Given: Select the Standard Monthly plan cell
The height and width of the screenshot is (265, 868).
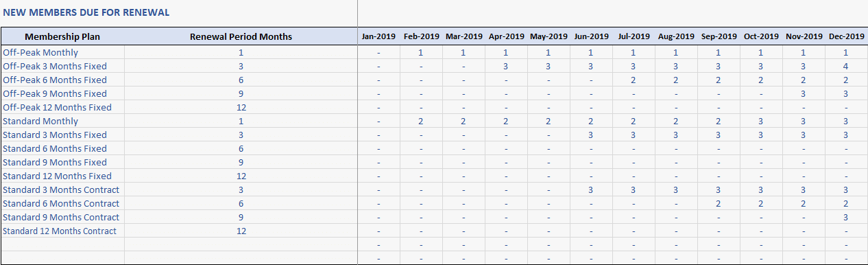Looking at the screenshot, I should click(x=62, y=121).
